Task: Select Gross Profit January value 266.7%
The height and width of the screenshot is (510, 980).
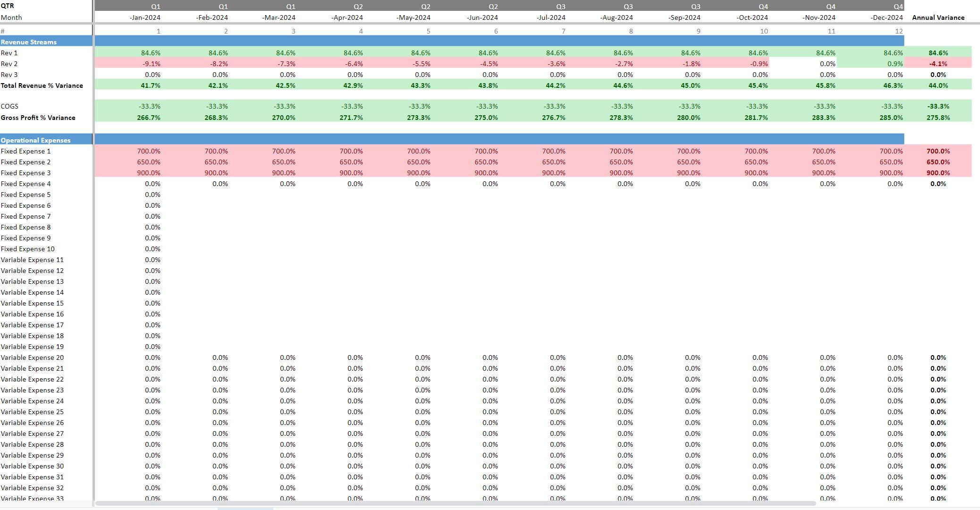Action: [x=149, y=118]
